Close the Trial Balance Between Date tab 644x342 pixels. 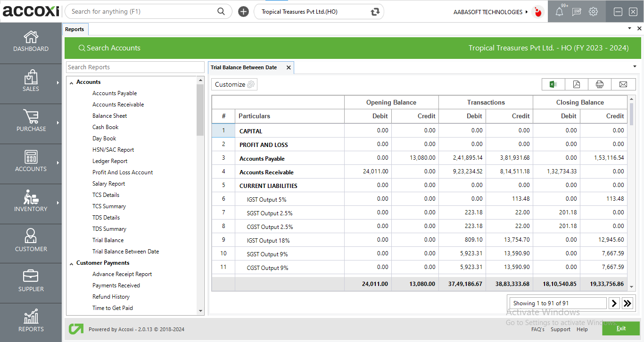pos(289,68)
